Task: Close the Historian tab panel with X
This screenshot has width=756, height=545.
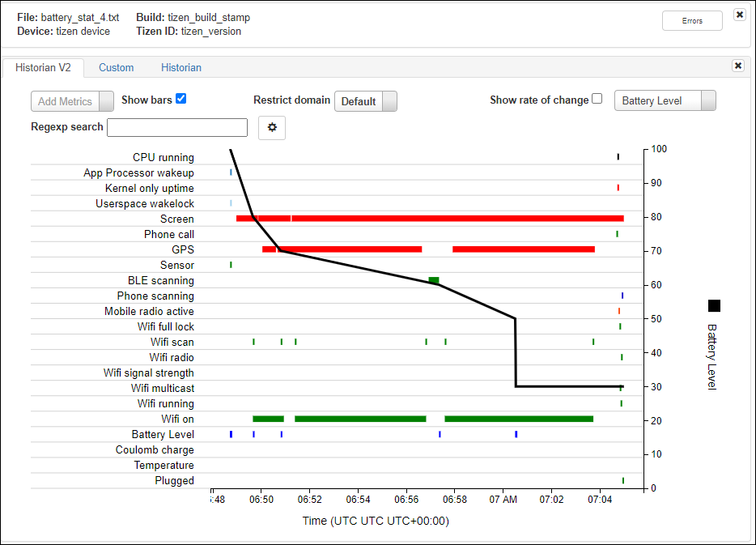Action: tap(737, 66)
